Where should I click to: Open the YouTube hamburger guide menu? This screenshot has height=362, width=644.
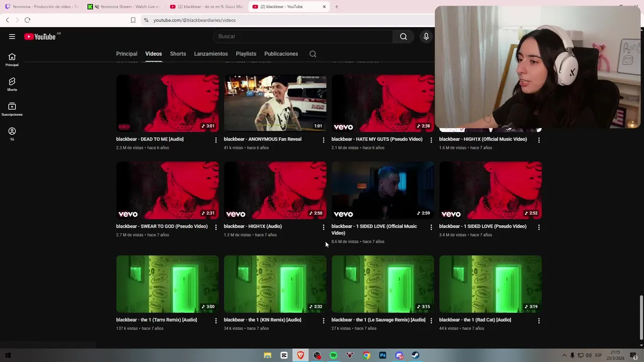pyautogui.click(x=12, y=36)
